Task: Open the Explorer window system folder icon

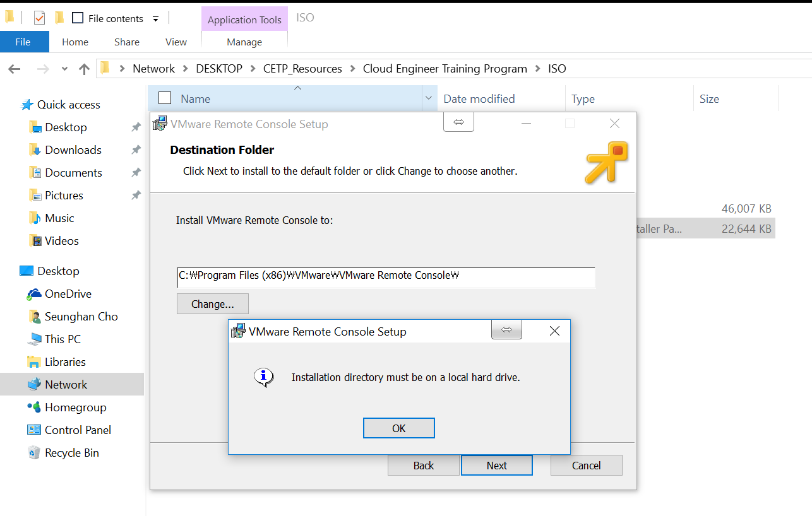Action: tap(9, 18)
